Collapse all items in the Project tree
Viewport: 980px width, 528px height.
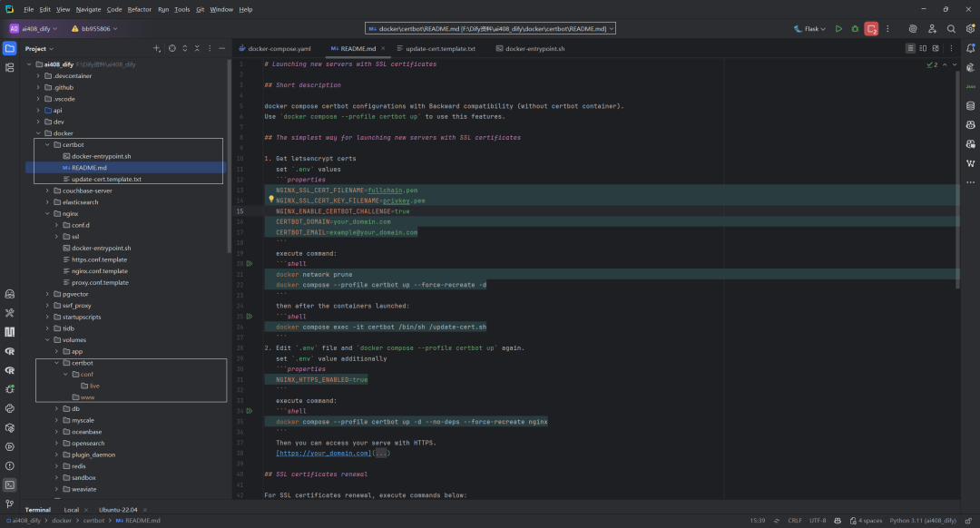[197, 48]
